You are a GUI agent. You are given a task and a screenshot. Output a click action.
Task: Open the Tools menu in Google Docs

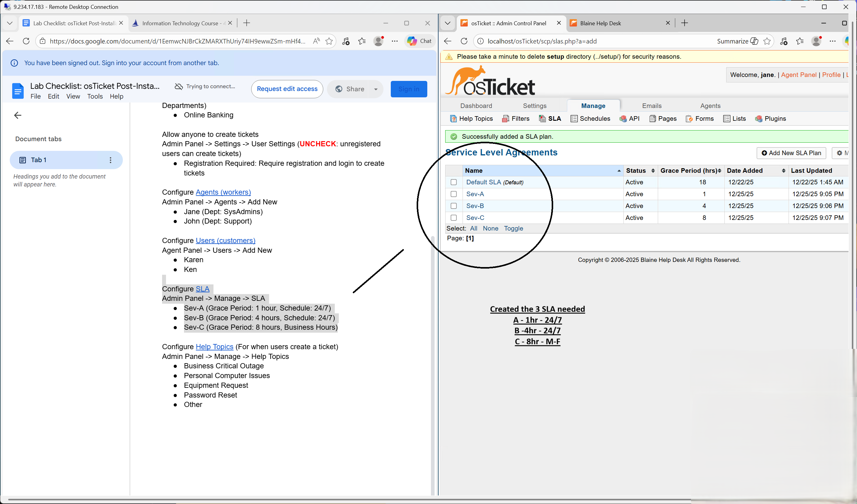point(95,97)
